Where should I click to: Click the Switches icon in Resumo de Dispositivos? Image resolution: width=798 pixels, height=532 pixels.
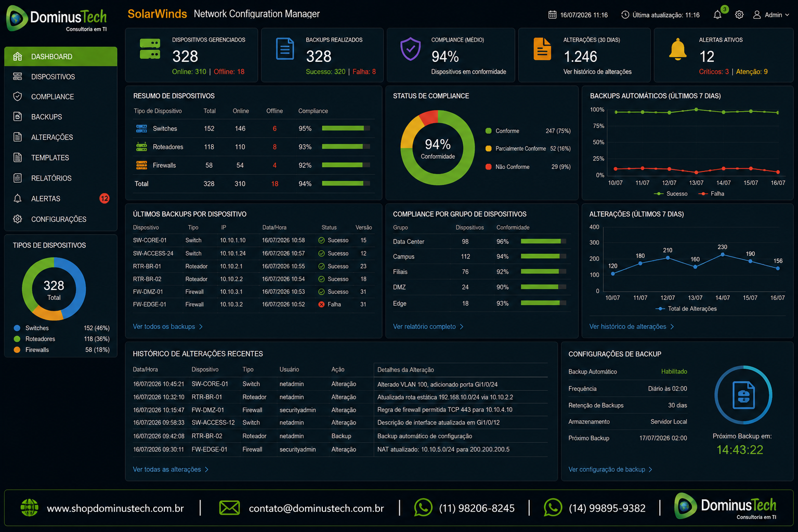click(x=141, y=128)
